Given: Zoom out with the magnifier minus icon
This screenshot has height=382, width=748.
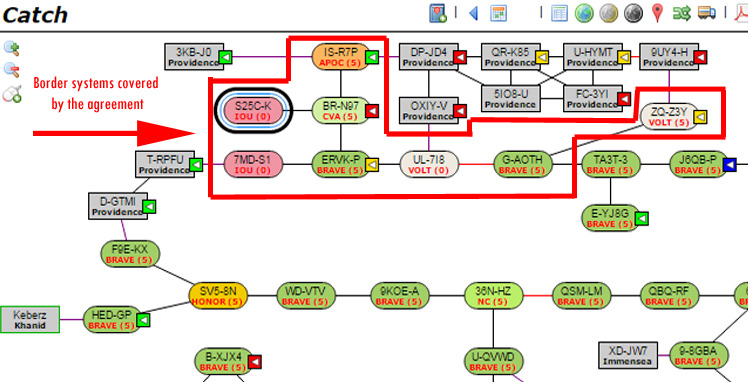Looking at the screenshot, I should (11, 70).
